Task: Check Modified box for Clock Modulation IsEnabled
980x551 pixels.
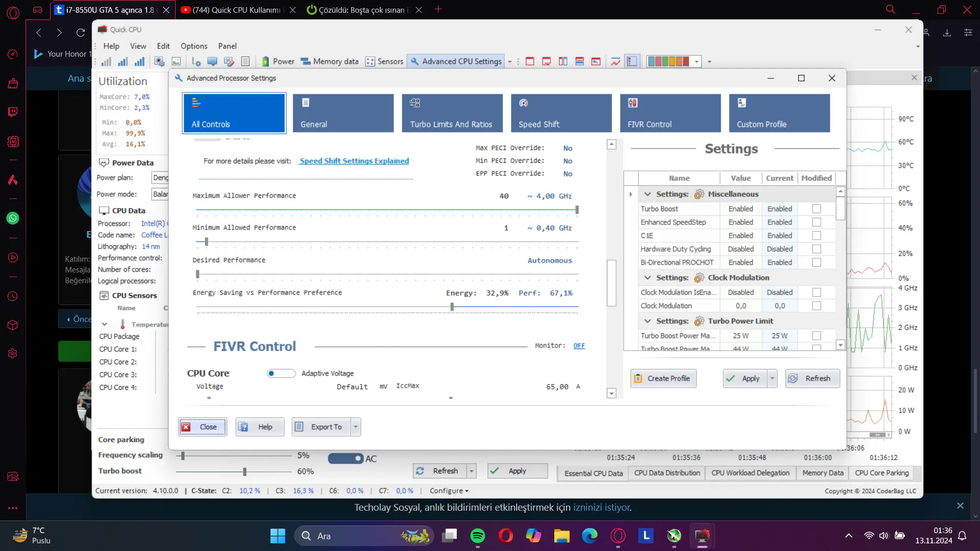Action: point(817,292)
